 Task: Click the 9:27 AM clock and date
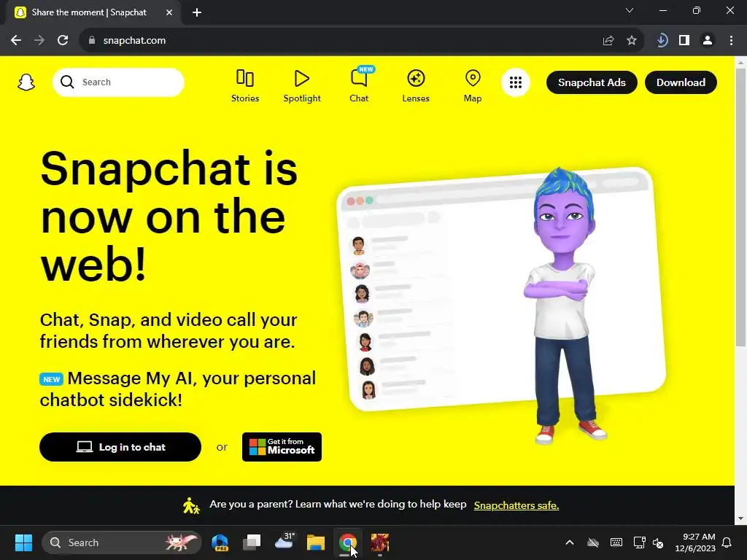(x=695, y=542)
